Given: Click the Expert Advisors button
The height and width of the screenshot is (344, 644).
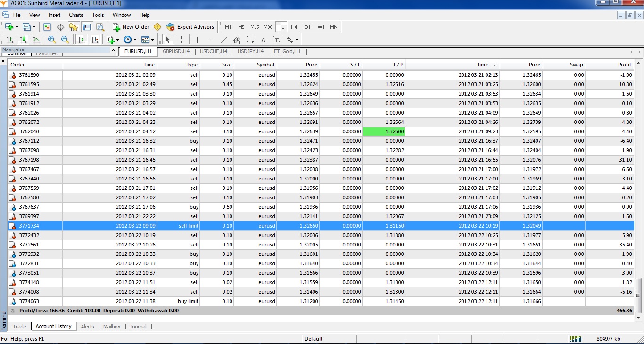Looking at the screenshot, I should coord(190,27).
